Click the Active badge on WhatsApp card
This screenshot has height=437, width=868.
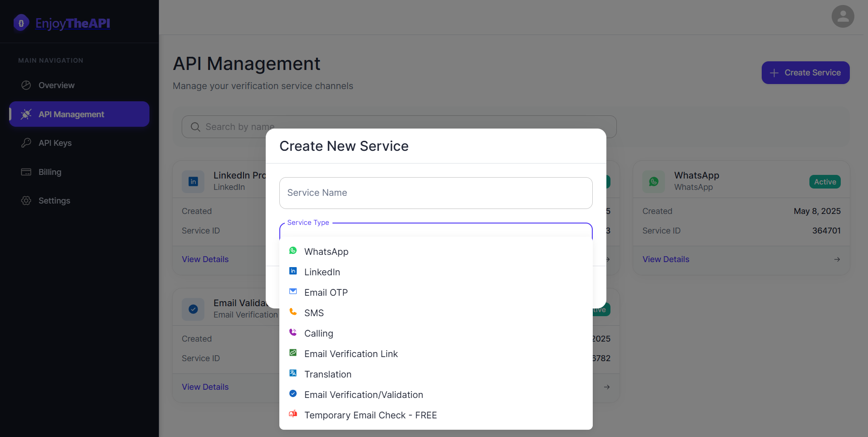click(x=825, y=182)
